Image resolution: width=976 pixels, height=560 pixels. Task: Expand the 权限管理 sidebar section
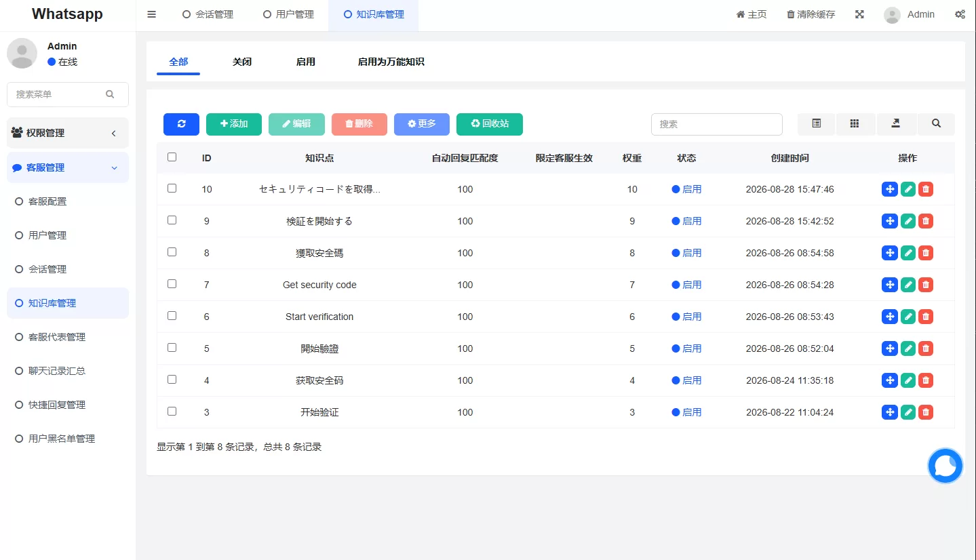[x=68, y=133]
